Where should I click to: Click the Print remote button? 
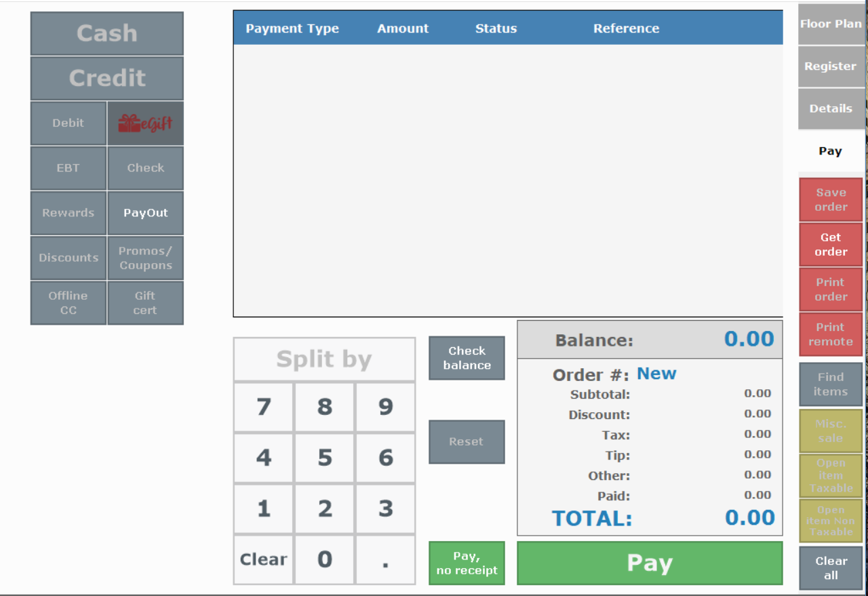point(831,334)
